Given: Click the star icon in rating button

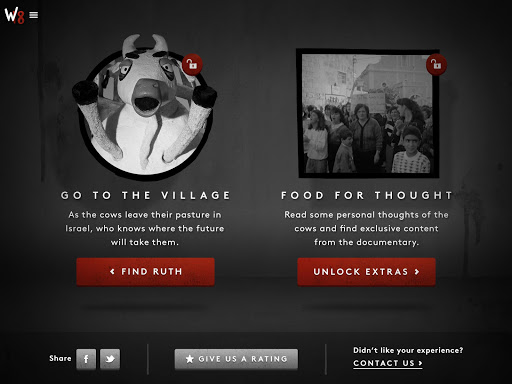Looking at the screenshot, I should coord(189,359).
